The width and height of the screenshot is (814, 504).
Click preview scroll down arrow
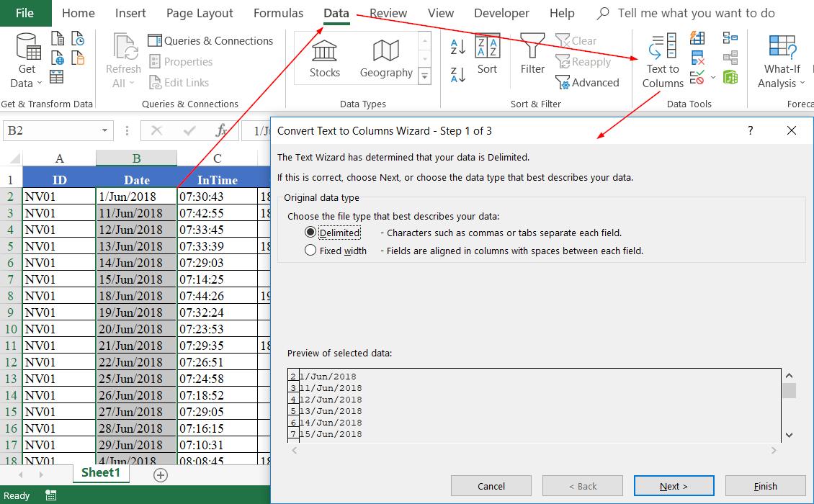coord(789,435)
